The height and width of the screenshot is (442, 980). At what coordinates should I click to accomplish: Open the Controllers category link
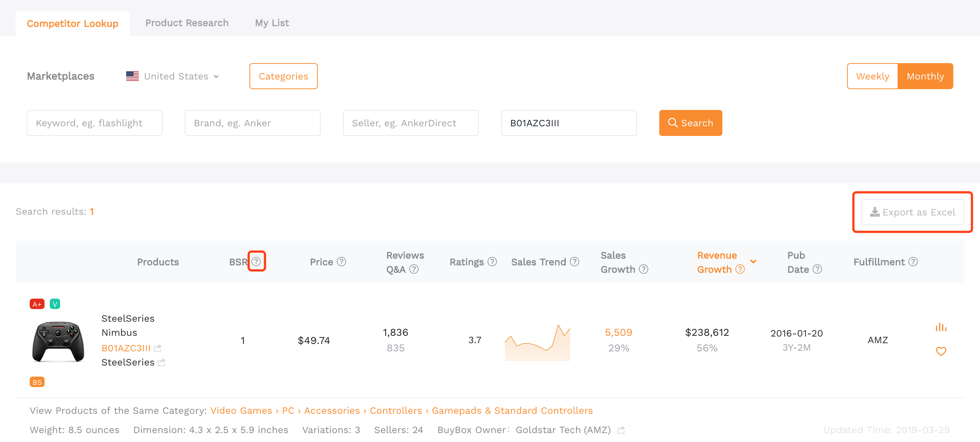coord(396,410)
